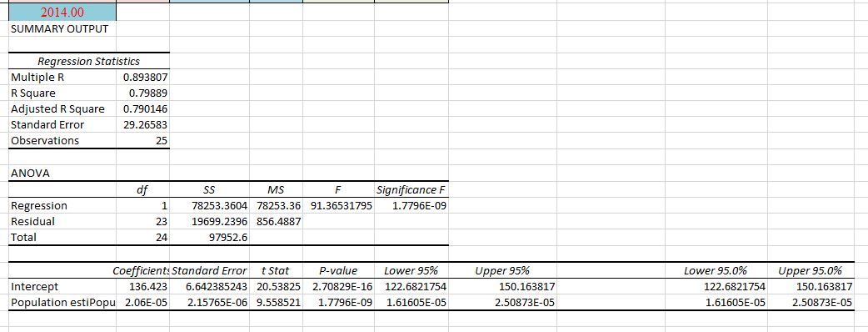Screen dimensions: 868x332
Task: Select the Multiple R value 0.893807
Action: 142,77
